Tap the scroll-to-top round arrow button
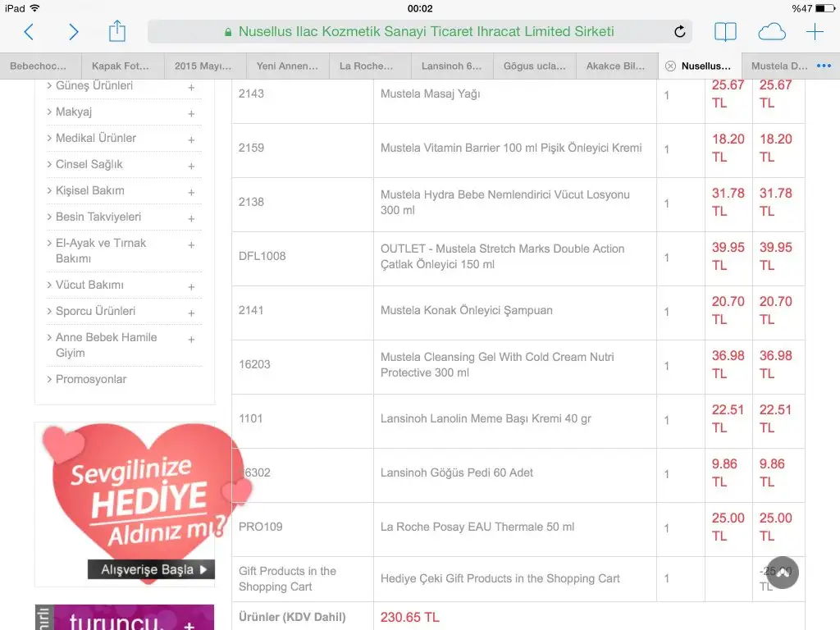 click(782, 572)
